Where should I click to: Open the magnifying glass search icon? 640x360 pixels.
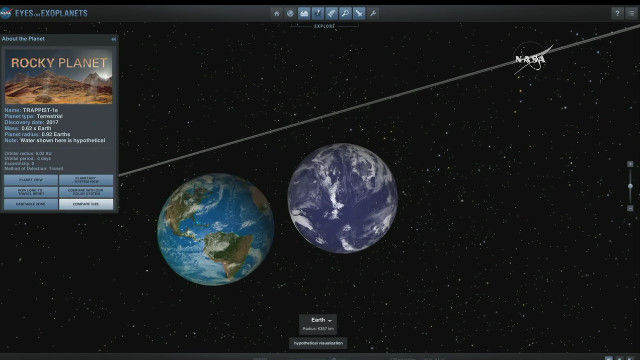tap(345, 13)
